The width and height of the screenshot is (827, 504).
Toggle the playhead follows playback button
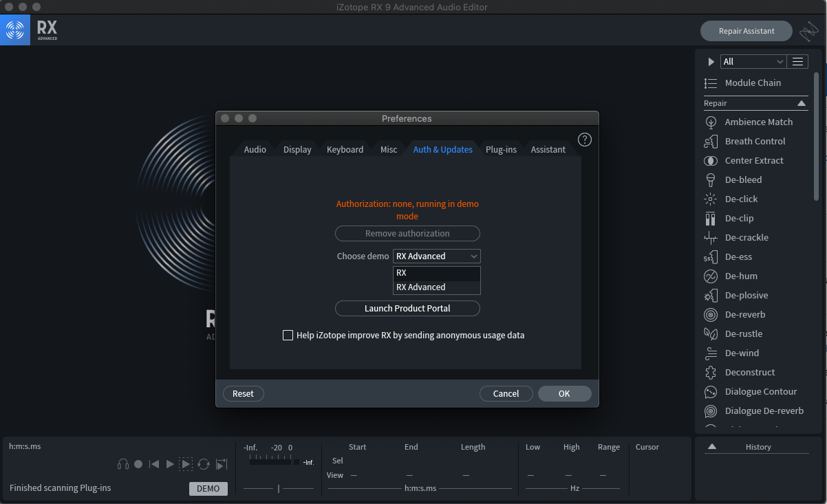pos(222,464)
